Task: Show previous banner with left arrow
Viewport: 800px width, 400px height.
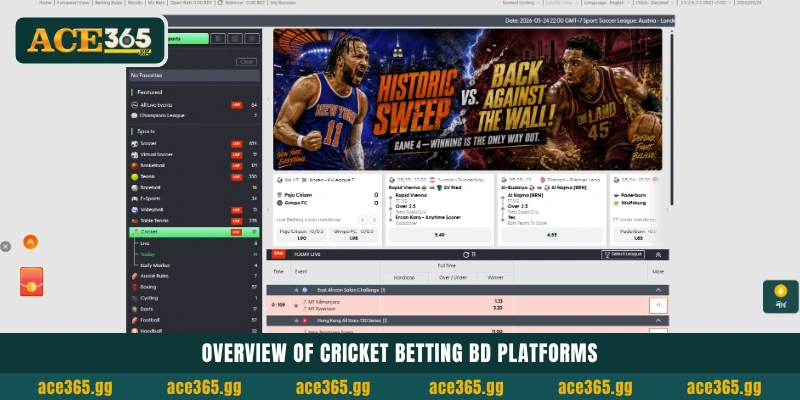Action: 268,99
